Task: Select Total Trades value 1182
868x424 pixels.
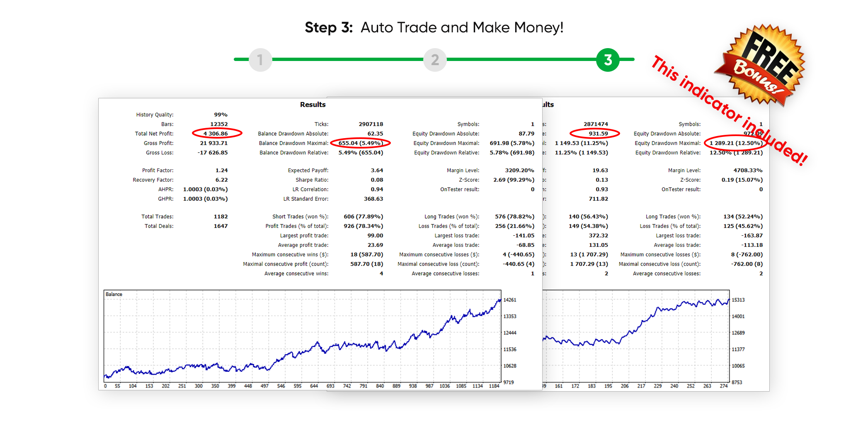Action: click(221, 217)
